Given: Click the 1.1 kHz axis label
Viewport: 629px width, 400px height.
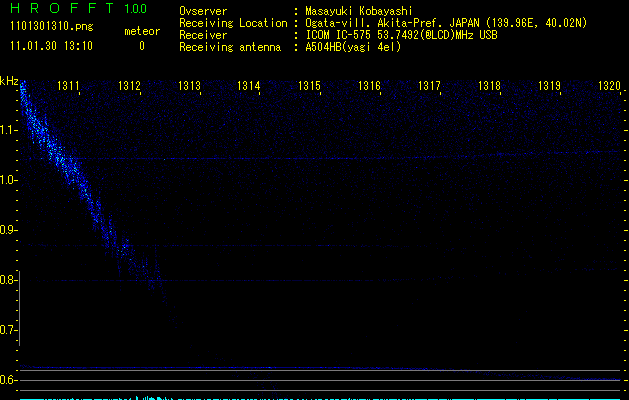Looking at the screenshot, I should pos(8,130).
